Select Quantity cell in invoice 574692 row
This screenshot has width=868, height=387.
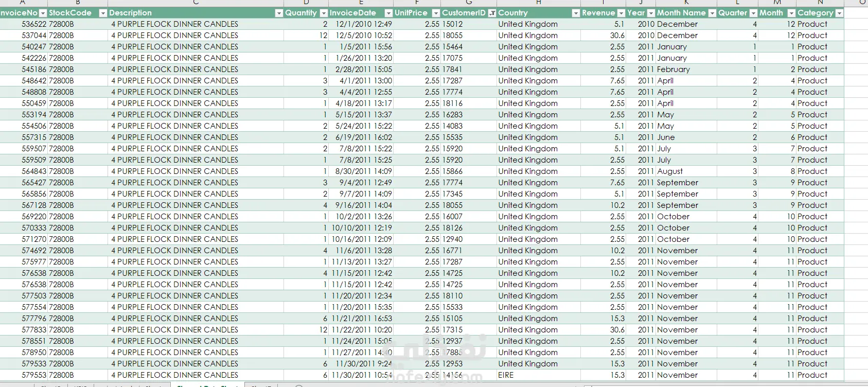pyautogui.click(x=306, y=251)
